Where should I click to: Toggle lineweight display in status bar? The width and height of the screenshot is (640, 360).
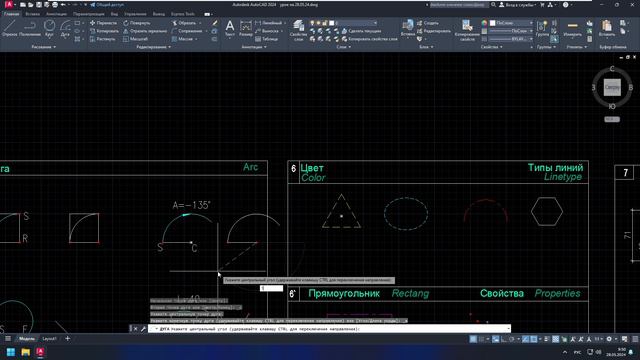tap(547, 339)
